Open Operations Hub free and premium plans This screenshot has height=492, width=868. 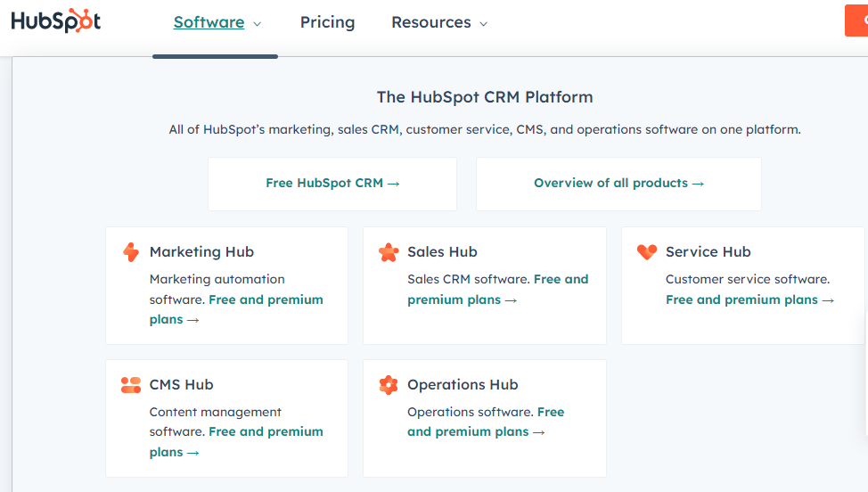tap(486, 422)
